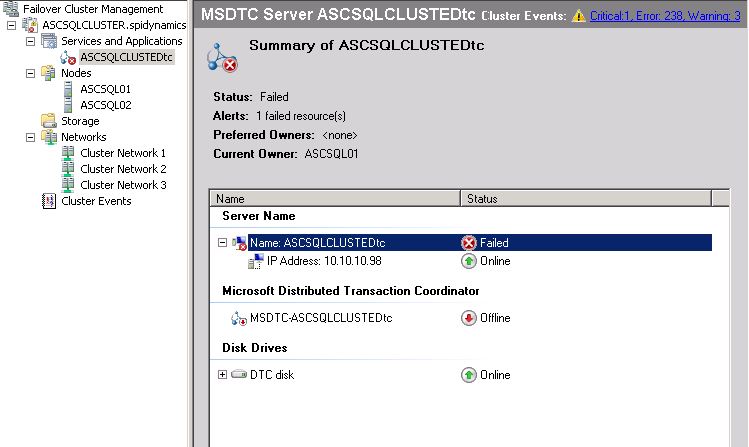749x447 pixels.
Task: Select Cluster Network 3 label
Action: (123, 184)
